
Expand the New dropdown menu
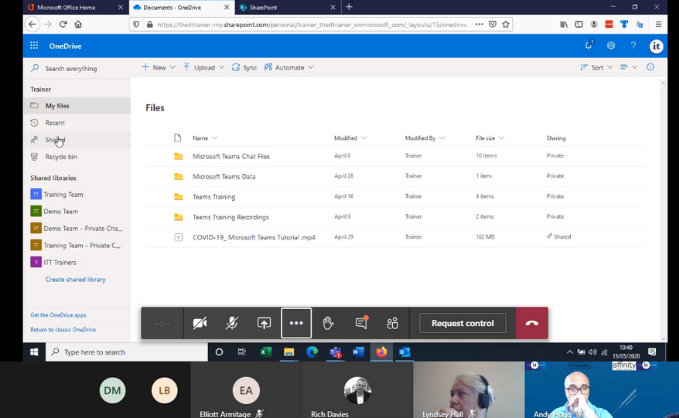pyautogui.click(x=158, y=68)
